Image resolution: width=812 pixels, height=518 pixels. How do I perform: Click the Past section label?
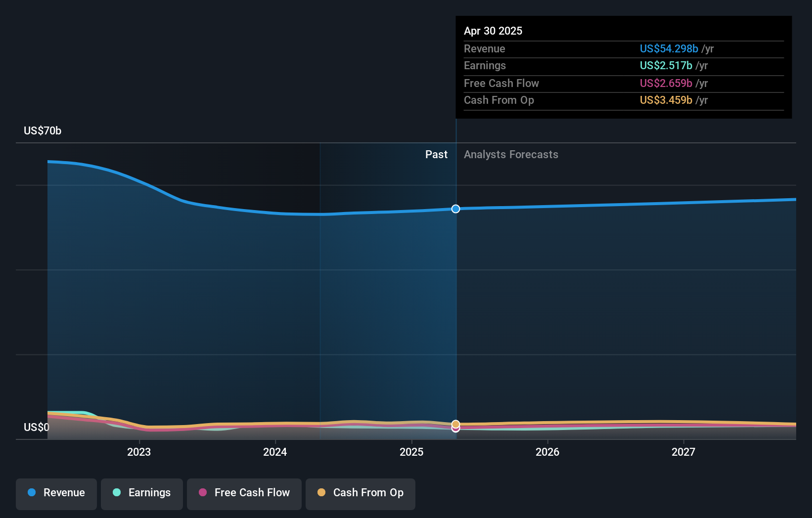pyautogui.click(x=436, y=154)
